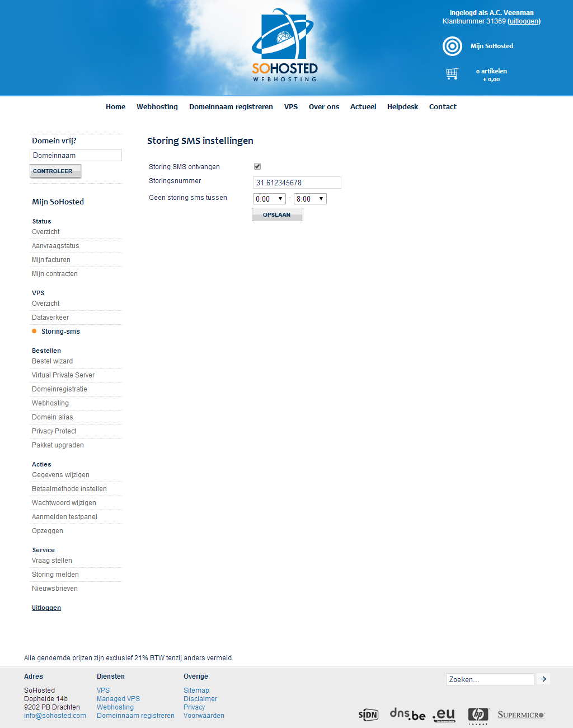This screenshot has height=728, width=573.
Task: Uncheck Storing SMS ontvangen checkbox
Action: 257,166
